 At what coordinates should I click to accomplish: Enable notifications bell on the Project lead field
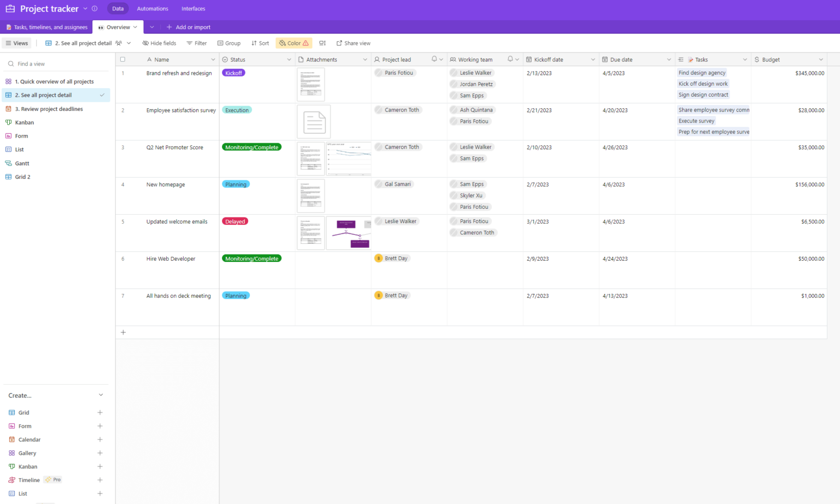[x=434, y=59]
